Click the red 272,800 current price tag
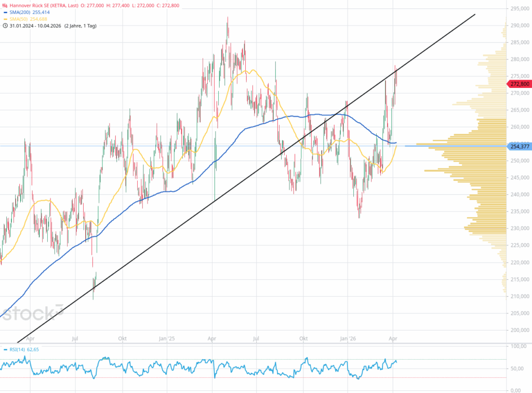Screen dimensions: 532x393 coord(520,84)
